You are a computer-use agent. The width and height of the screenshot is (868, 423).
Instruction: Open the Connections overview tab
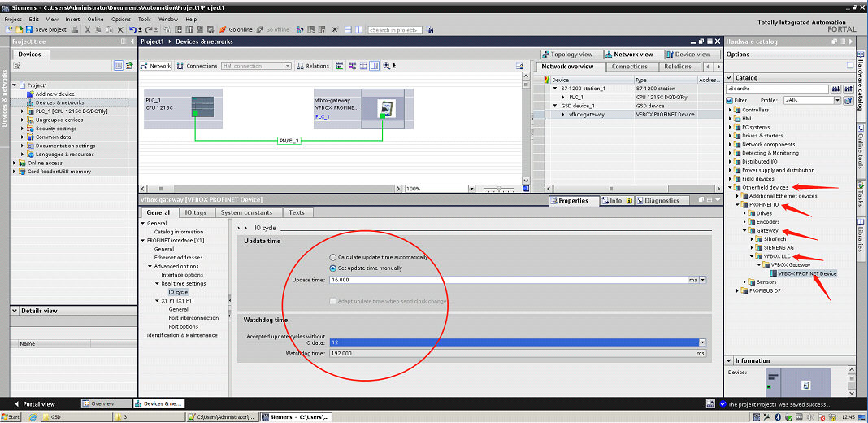point(629,67)
